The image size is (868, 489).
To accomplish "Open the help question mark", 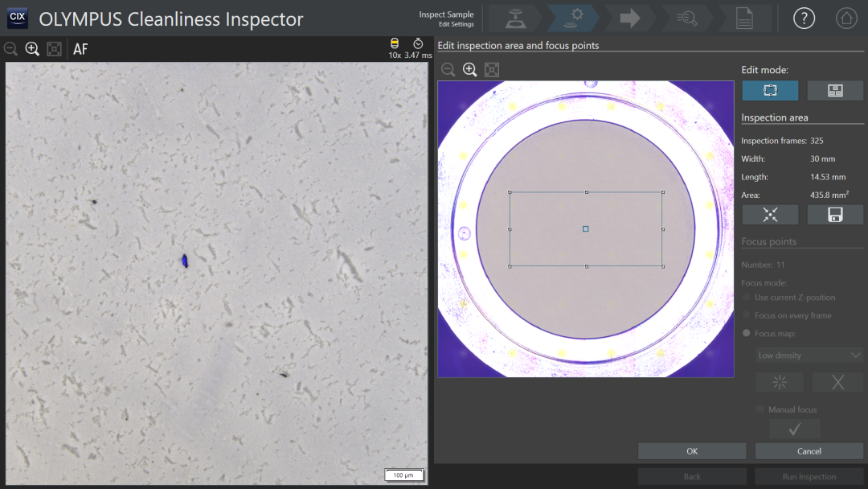I will [804, 18].
